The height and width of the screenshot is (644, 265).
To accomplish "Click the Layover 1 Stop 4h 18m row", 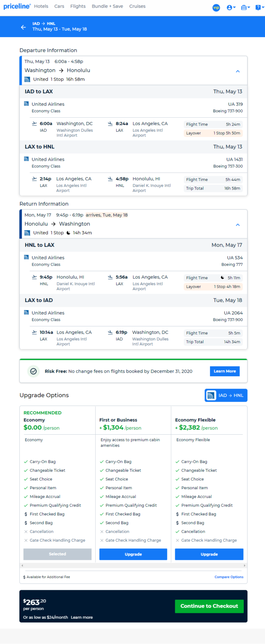I will [x=213, y=287].
